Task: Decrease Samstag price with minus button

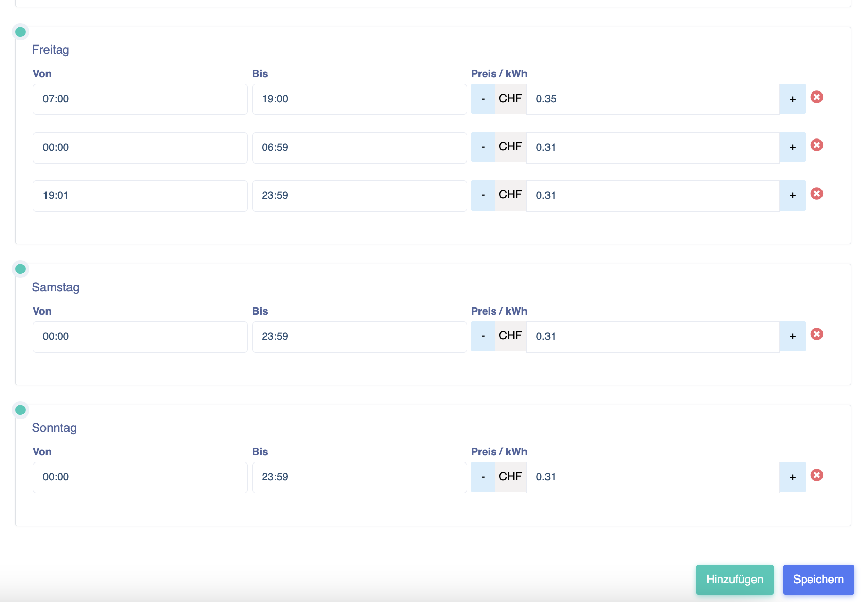Action: (x=483, y=336)
